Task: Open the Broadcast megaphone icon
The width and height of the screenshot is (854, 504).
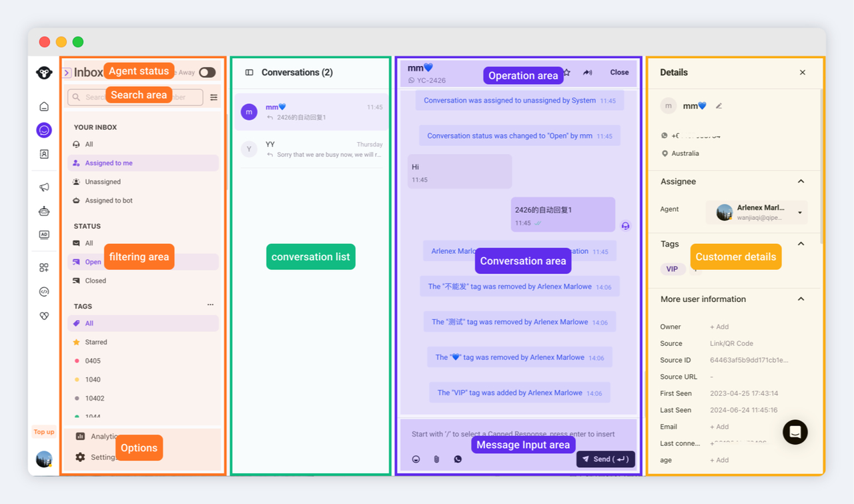Action: pos(44,187)
